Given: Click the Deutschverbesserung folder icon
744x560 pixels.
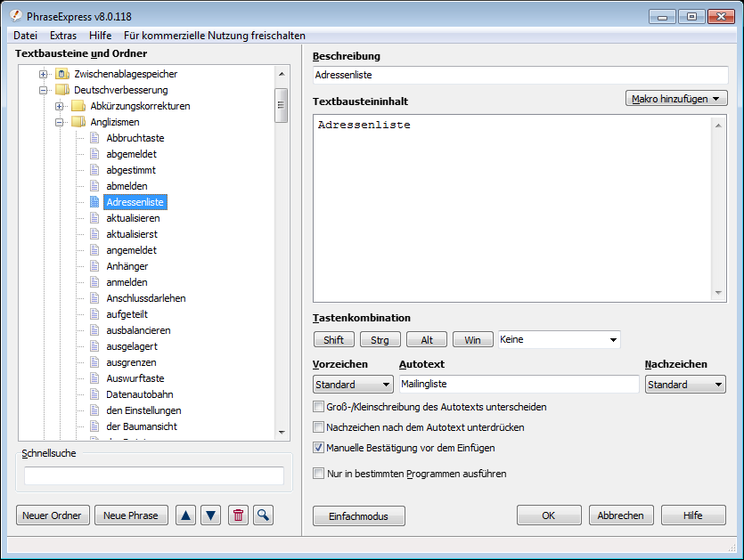Looking at the screenshot, I should point(62,90).
